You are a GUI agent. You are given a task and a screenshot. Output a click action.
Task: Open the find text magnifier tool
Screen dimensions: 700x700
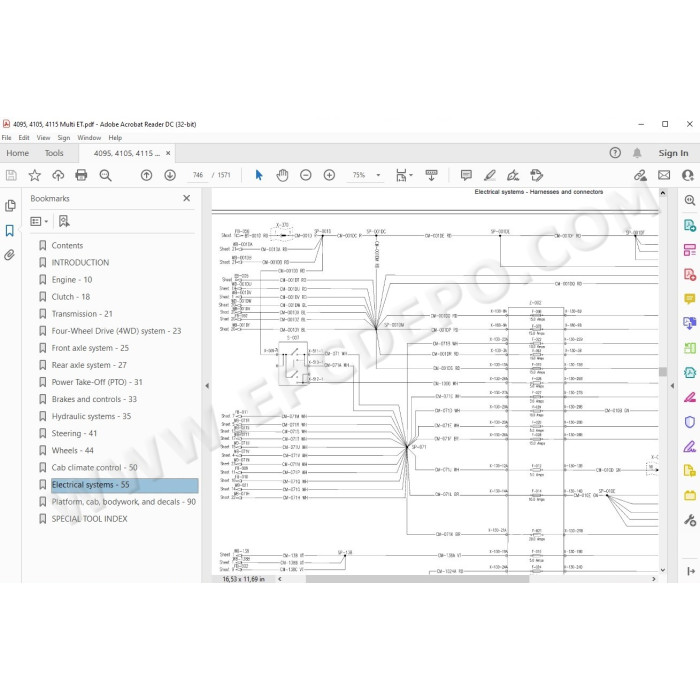click(x=105, y=175)
